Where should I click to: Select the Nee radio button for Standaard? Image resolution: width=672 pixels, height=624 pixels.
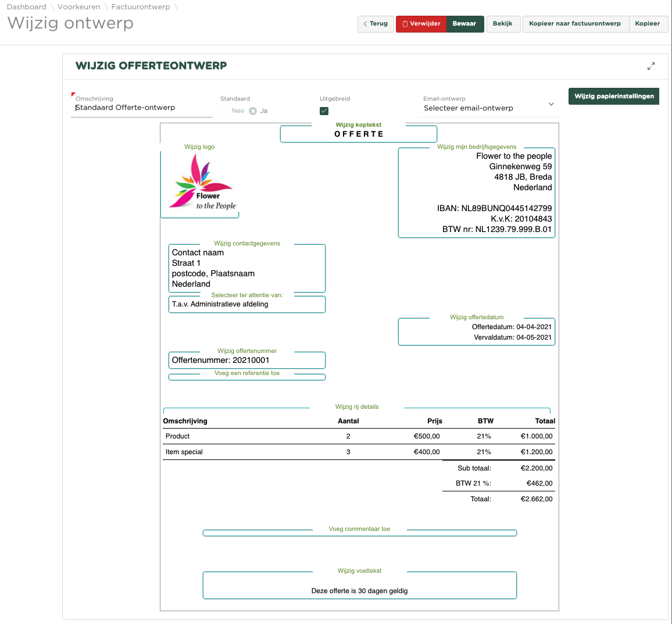click(x=225, y=111)
